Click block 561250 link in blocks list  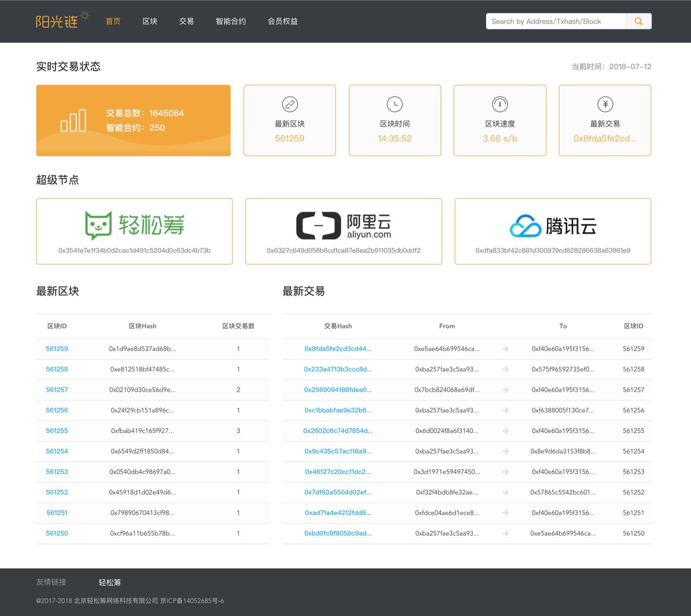coord(57,533)
